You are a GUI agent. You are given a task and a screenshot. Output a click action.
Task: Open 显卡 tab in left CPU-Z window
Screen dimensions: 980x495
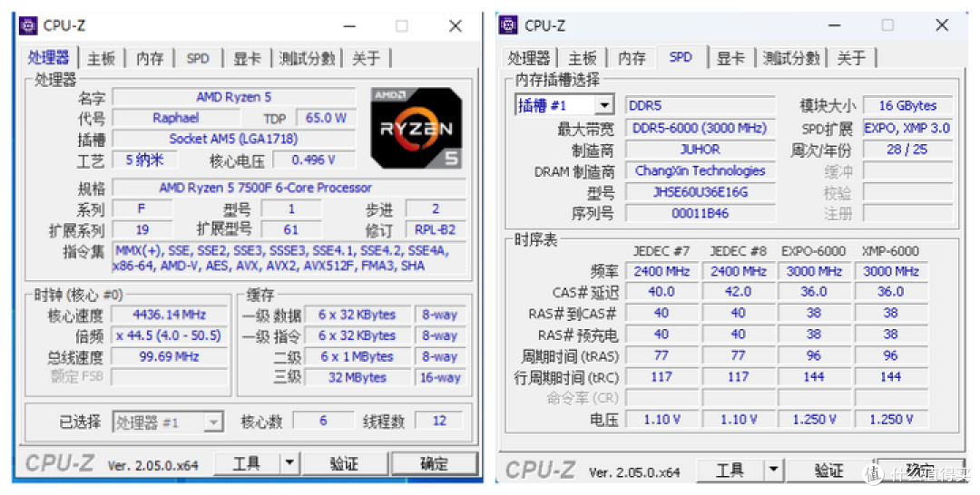(246, 58)
